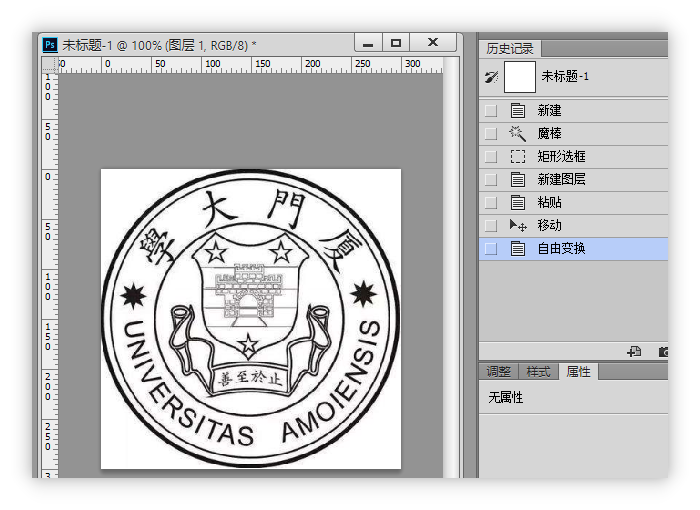Click the 魔棒 magic wand history icon
700x510 pixels.
[x=517, y=133]
